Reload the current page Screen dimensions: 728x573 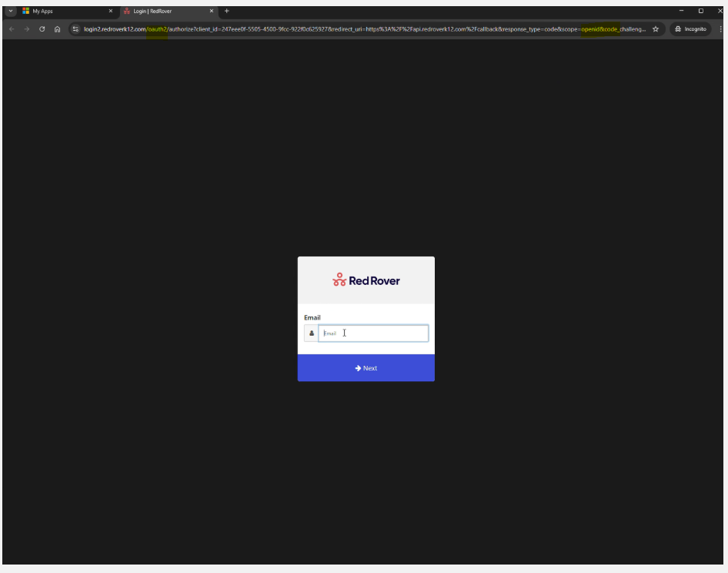[42, 29]
